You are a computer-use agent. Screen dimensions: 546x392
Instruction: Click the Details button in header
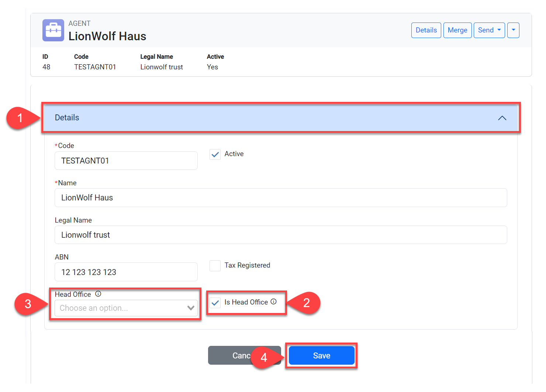coord(426,30)
